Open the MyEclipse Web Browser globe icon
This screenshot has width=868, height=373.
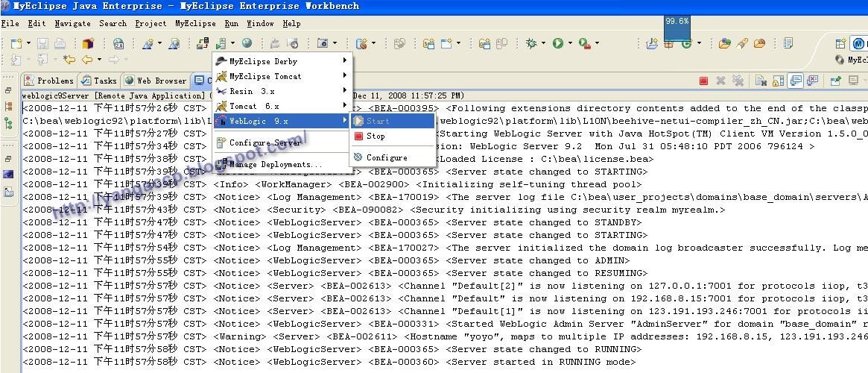click(x=247, y=43)
